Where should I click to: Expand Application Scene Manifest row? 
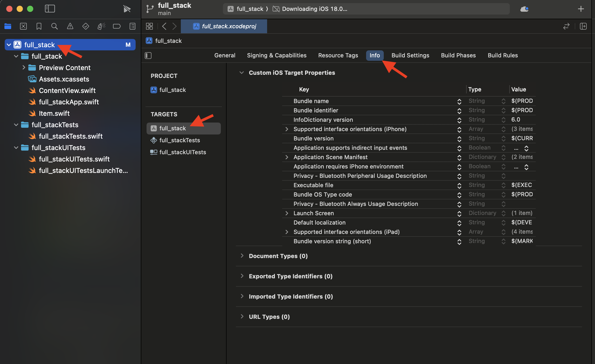287,157
